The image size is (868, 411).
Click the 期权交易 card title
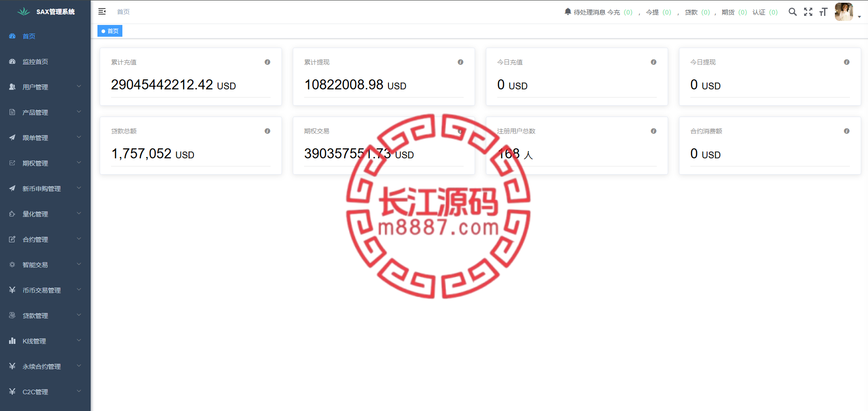pos(317,131)
